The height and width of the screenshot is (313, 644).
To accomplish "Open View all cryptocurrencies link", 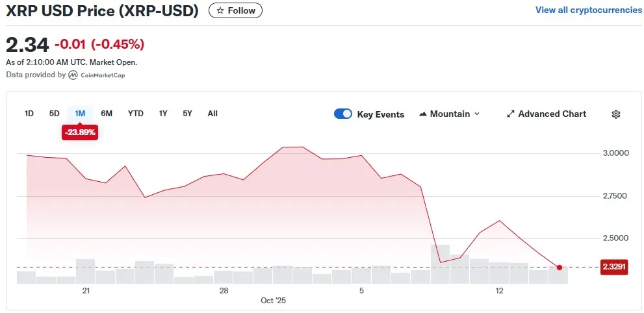I will pos(588,10).
